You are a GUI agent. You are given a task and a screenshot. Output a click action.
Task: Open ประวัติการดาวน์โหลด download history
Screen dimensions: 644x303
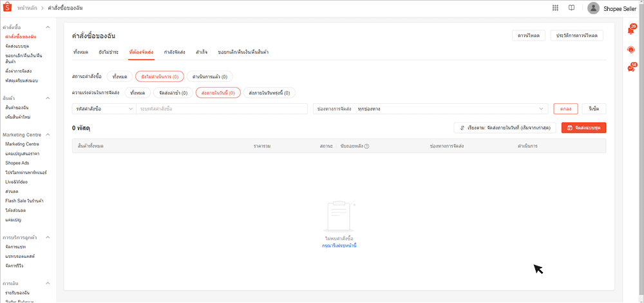click(577, 35)
